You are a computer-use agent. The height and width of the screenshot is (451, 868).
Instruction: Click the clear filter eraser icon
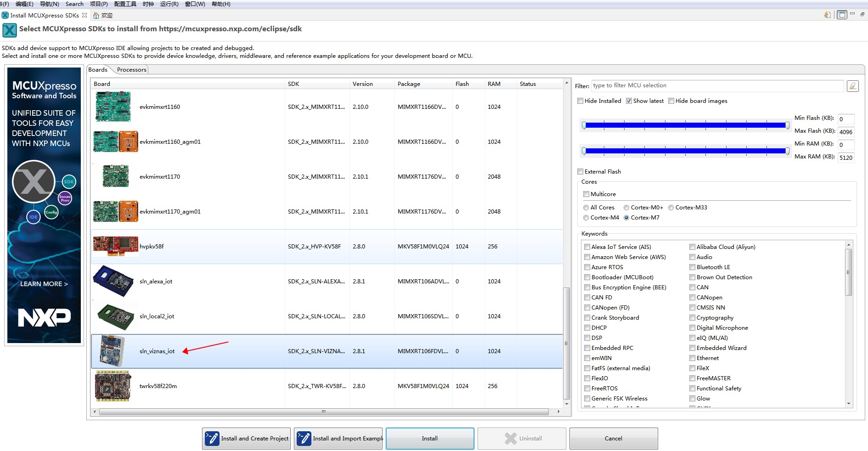(x=852, y=86)
